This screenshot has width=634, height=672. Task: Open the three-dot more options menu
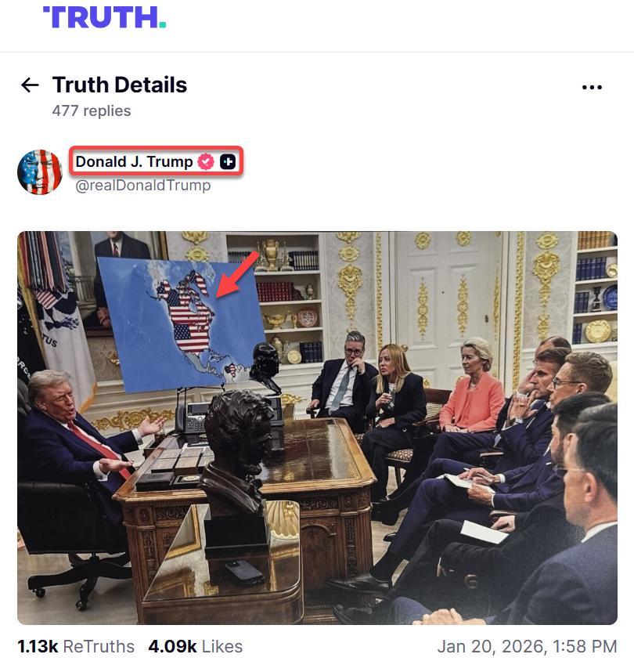[x=592, y=88]
